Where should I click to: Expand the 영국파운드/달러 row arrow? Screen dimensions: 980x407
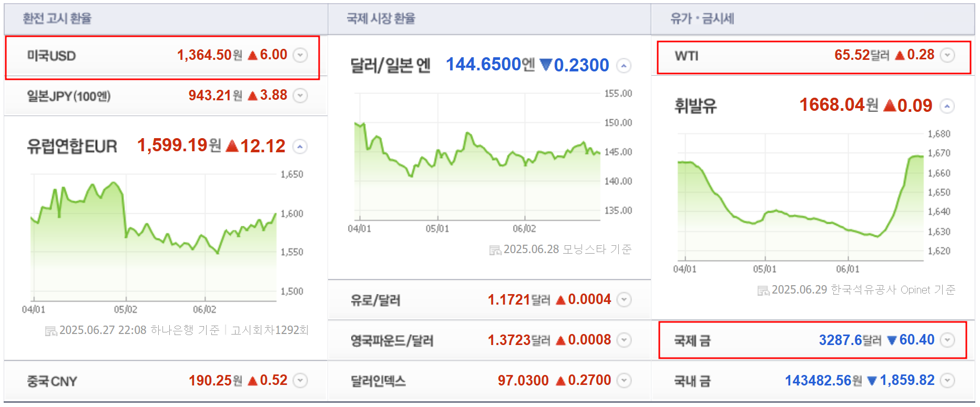click(x=624, y=340)
